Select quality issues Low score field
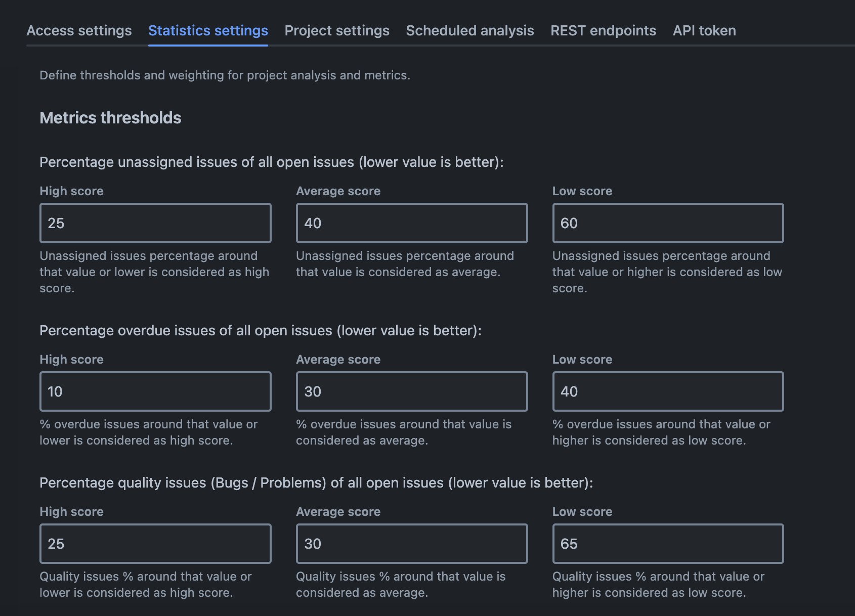 coord(668,544)
